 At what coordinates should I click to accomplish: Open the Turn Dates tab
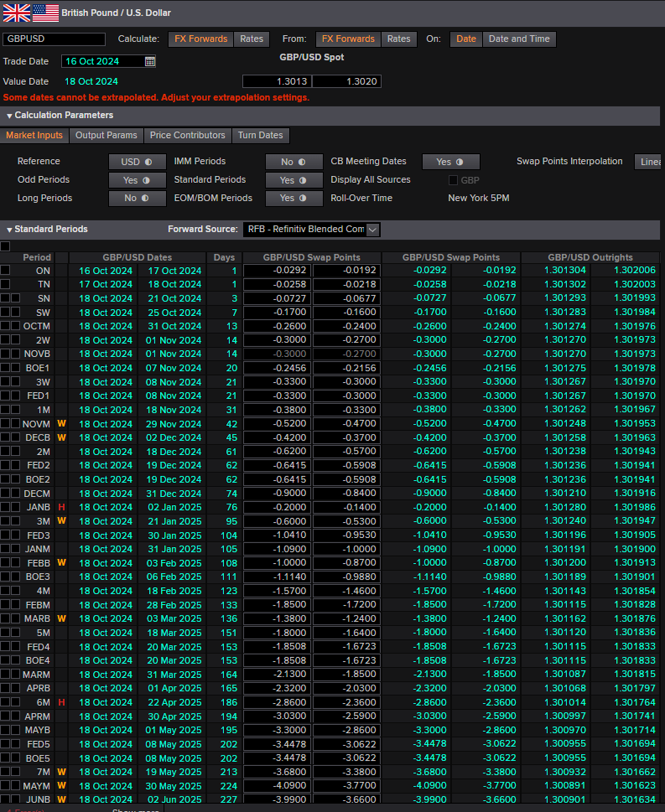pos(260,135)
